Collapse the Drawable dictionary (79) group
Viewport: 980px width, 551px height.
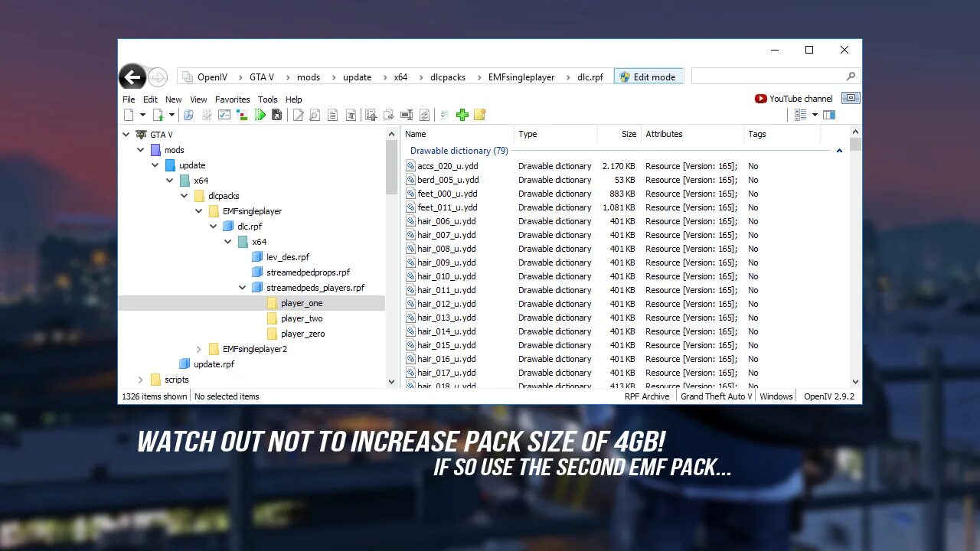(x=839, y=151)
